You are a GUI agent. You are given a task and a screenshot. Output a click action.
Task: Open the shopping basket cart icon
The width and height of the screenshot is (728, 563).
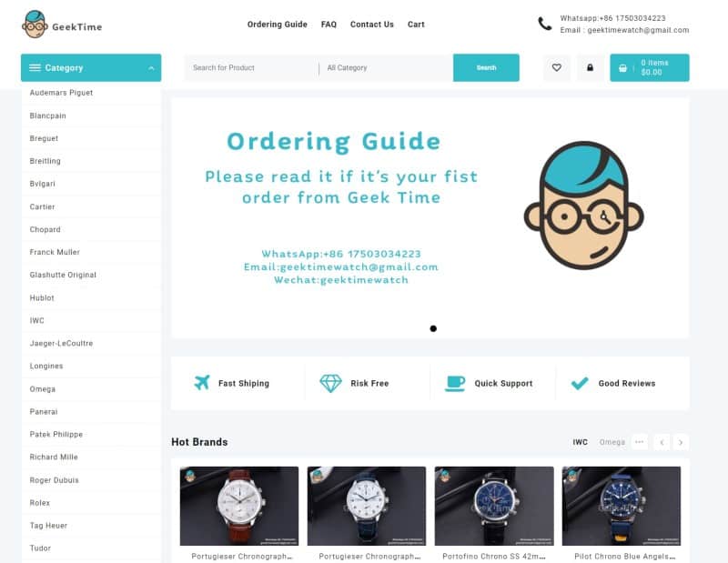pyautogui.click(x=622, y=68)
